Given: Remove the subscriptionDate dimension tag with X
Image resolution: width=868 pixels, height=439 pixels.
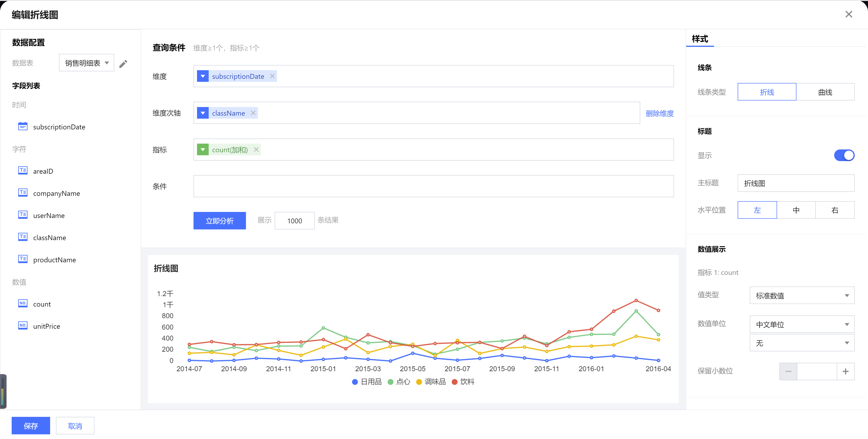Looking at the screenshot, I should click(272, 76).
